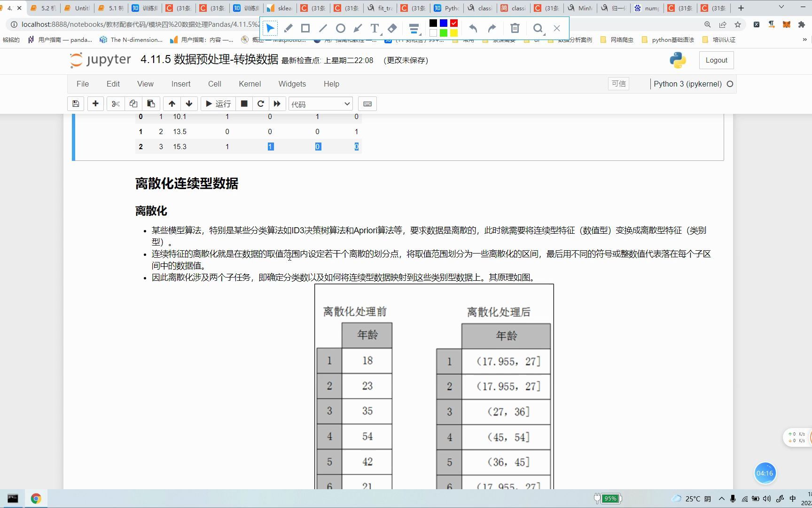Save the notebook via the save icon
The image size is (812, 508).
coord(76,103)
